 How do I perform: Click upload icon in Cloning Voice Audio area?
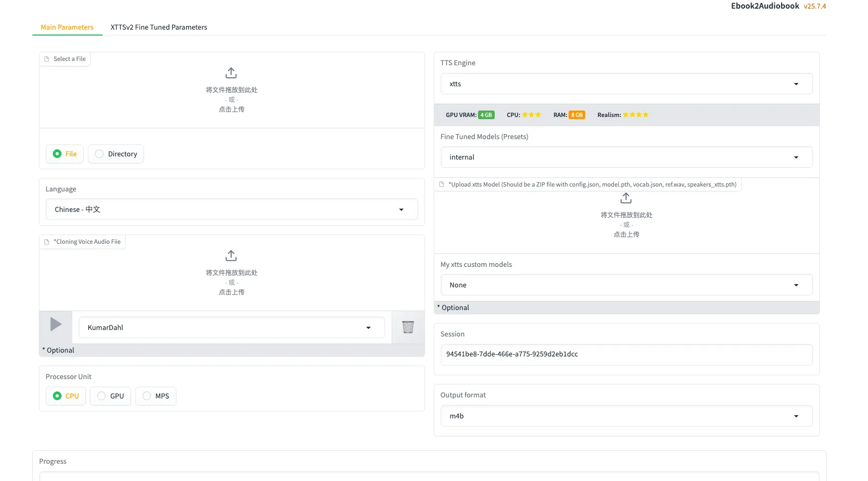click(x=231, y=256)
